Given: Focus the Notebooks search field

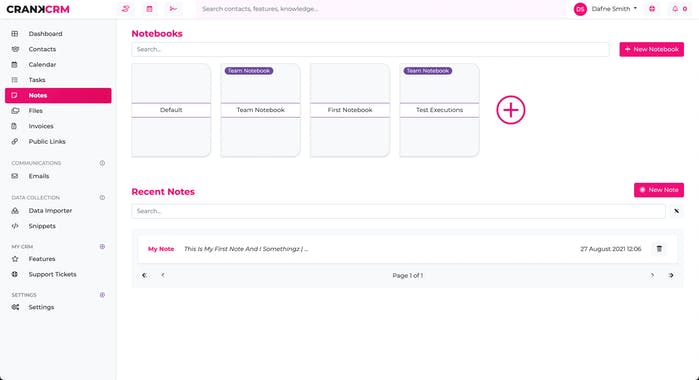Looking at the screenshot, I should click(x=370, y=50).
